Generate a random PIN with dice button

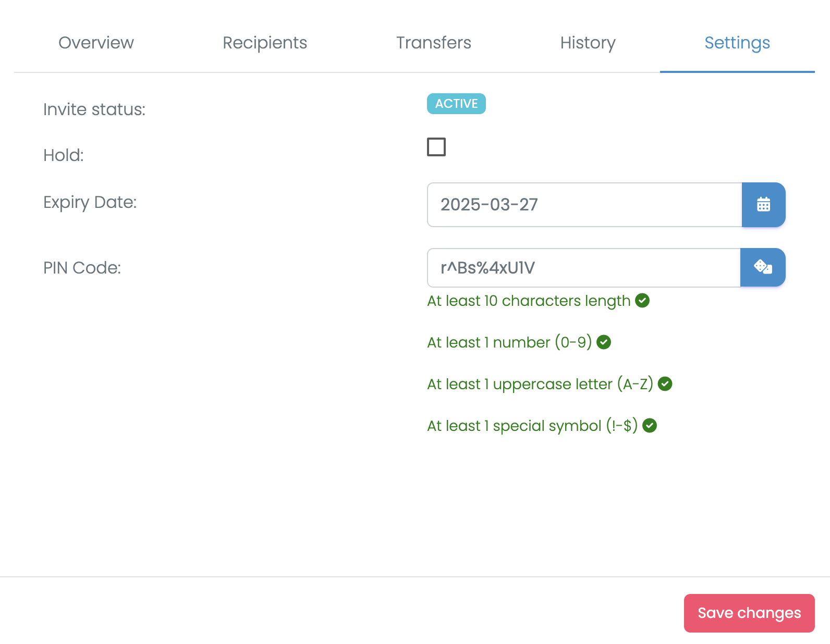763,267
